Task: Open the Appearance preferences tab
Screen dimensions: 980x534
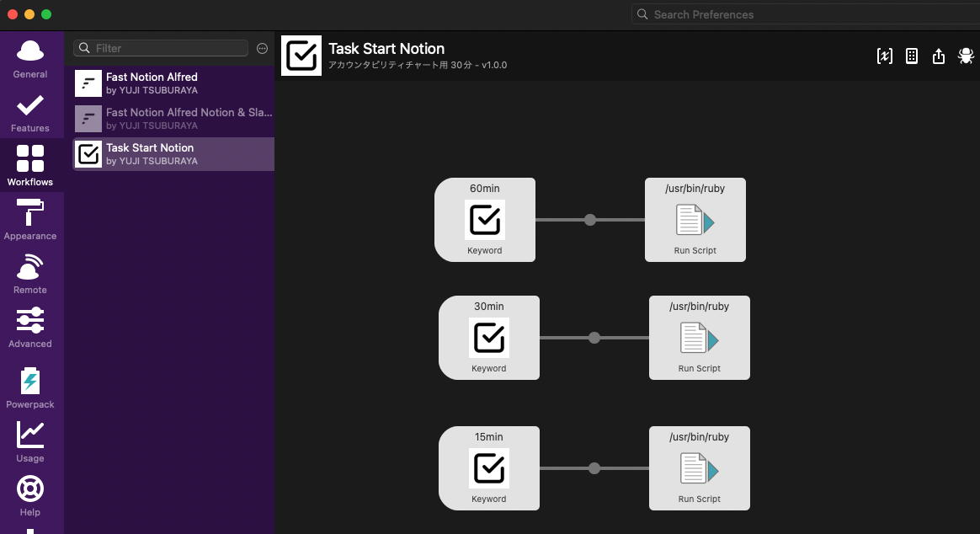Action: tap(30, 220)
